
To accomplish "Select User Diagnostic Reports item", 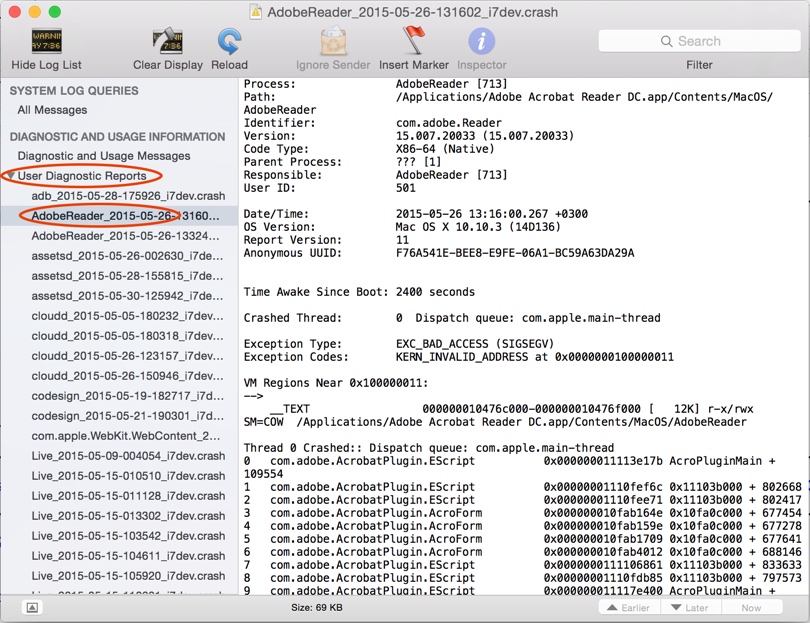I will (82, 176).
